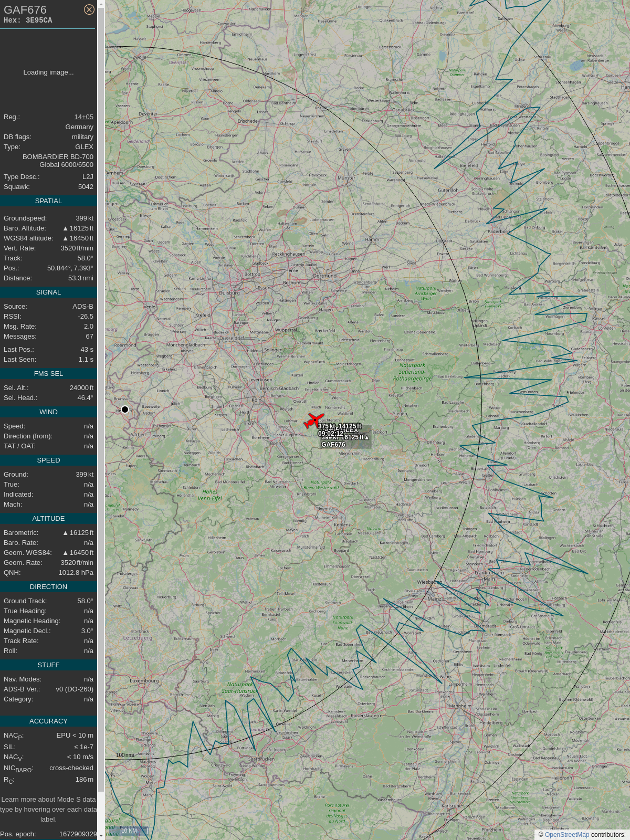
Task: Click the 10 NM map scale bar
Action: (x=129, y=831)
